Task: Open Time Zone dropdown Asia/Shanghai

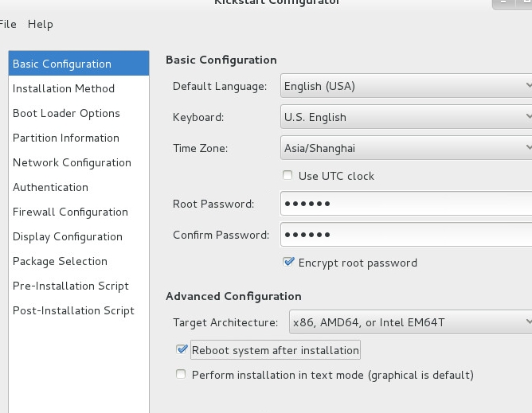Action: point(406,148)
